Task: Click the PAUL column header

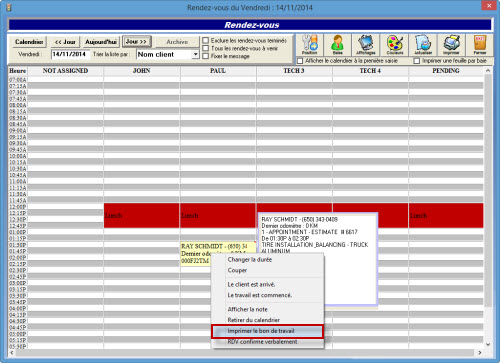Action: point(218,71)
